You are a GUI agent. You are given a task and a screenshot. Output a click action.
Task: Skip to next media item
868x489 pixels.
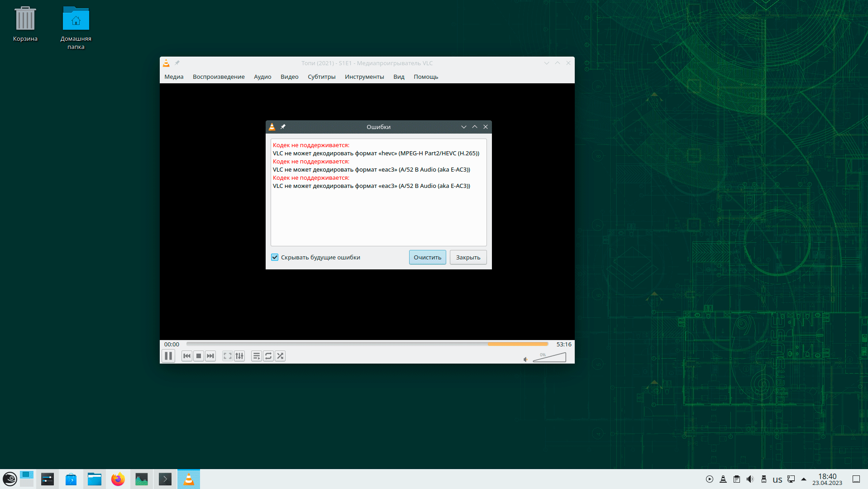210,356
